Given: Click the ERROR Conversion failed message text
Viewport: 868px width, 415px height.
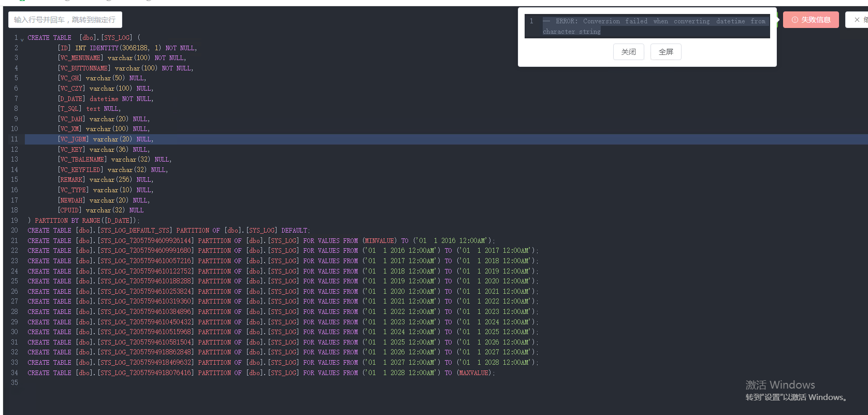Looking at the screenshot, I should [654, 26].
